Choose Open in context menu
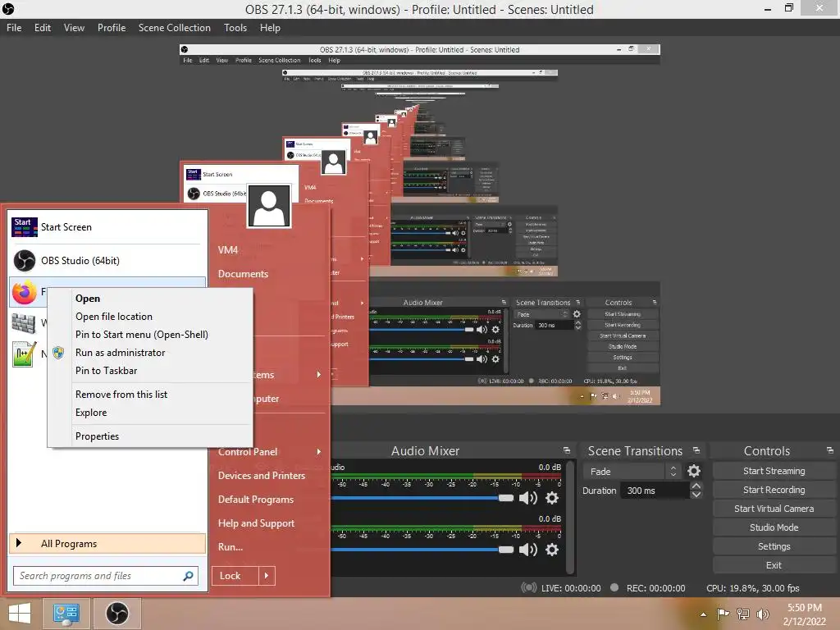 150,299
